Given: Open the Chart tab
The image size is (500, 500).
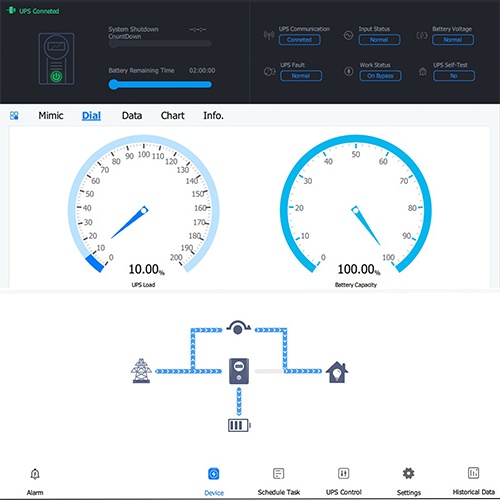Looking at the screenshot, I should point(172,116).
